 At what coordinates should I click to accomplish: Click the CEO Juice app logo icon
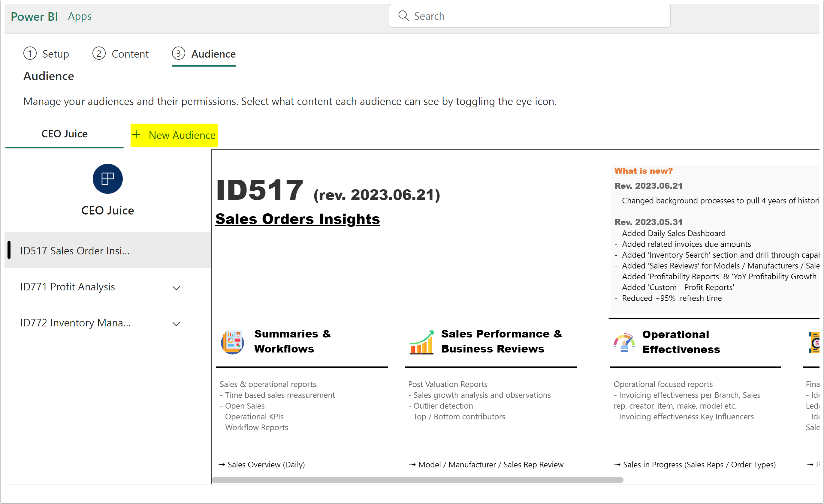point(108,179)
